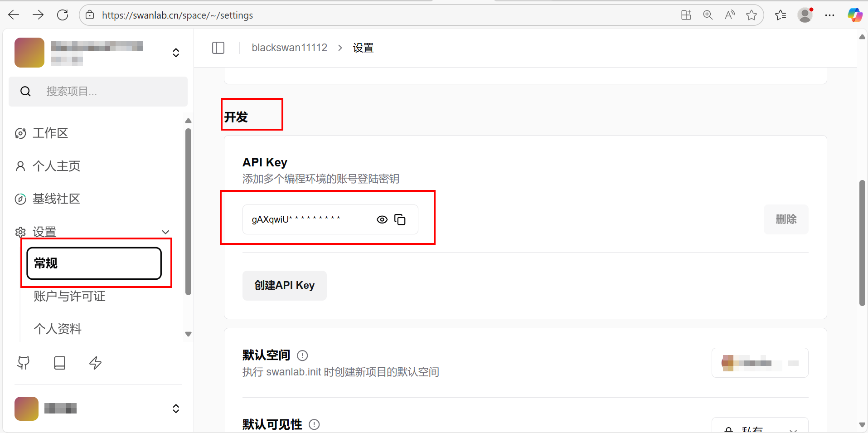Select 默认空间 workspace selector
Screen dimensions: 868x433
(x=760, y=363)
